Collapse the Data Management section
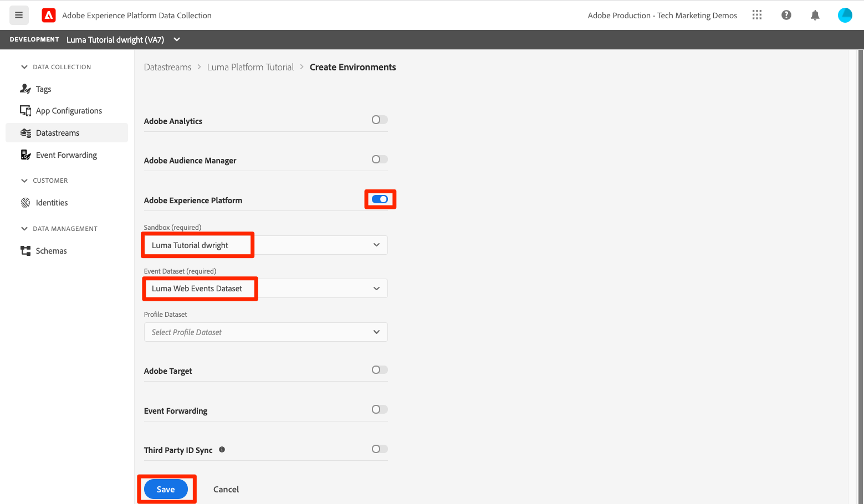 pos(24,229)
